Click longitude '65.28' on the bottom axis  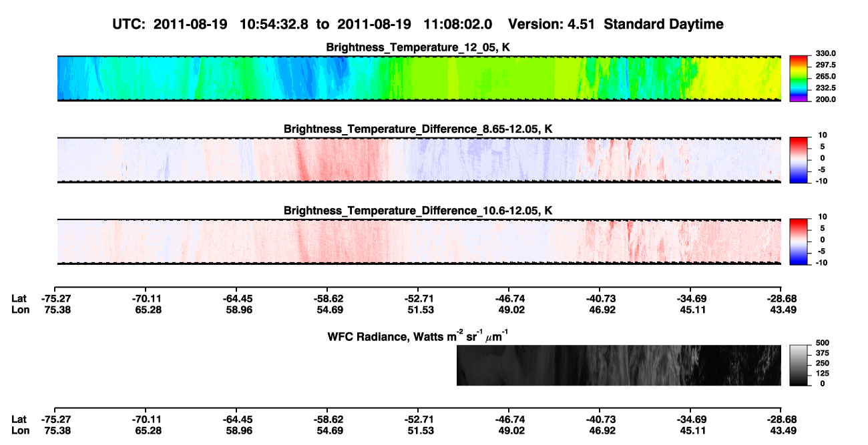[147, 430]
